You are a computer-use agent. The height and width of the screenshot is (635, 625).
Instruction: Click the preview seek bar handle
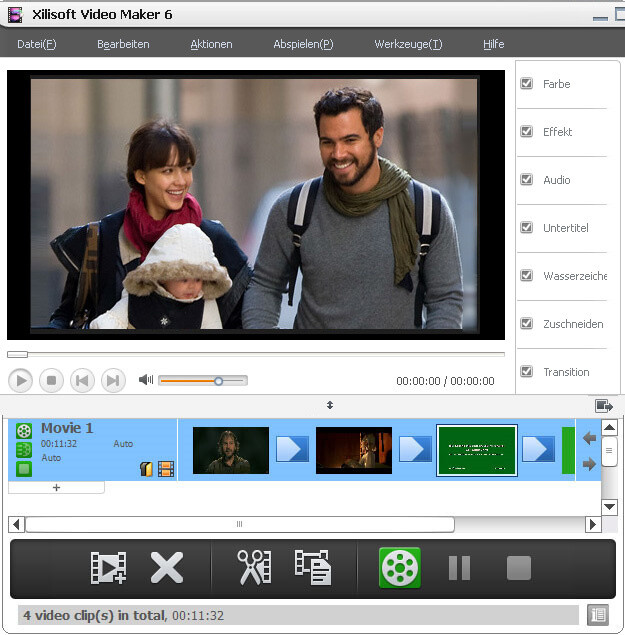pos(17,355)
